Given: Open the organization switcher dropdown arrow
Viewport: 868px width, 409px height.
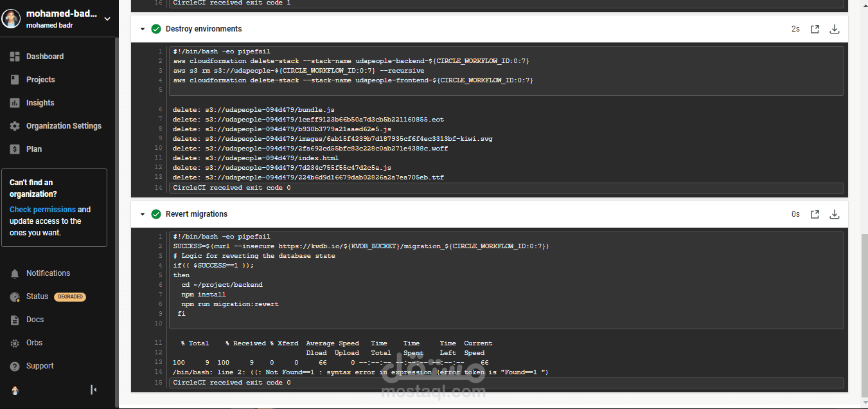Looking at the screenshot, I should (x=107, y=19).
